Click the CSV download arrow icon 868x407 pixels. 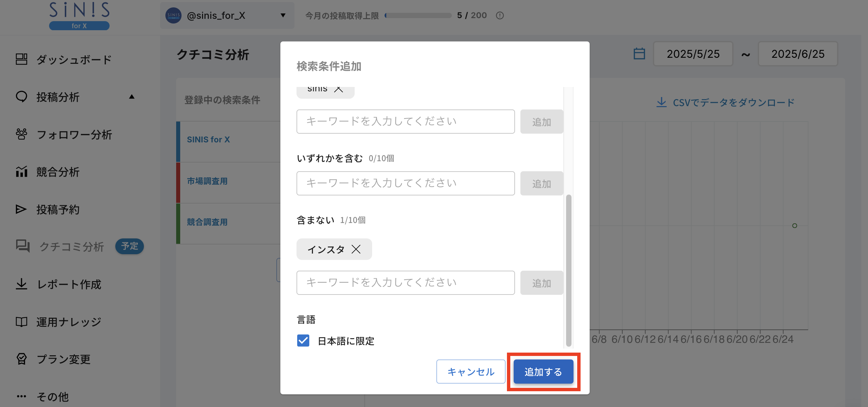pos(662,102)
